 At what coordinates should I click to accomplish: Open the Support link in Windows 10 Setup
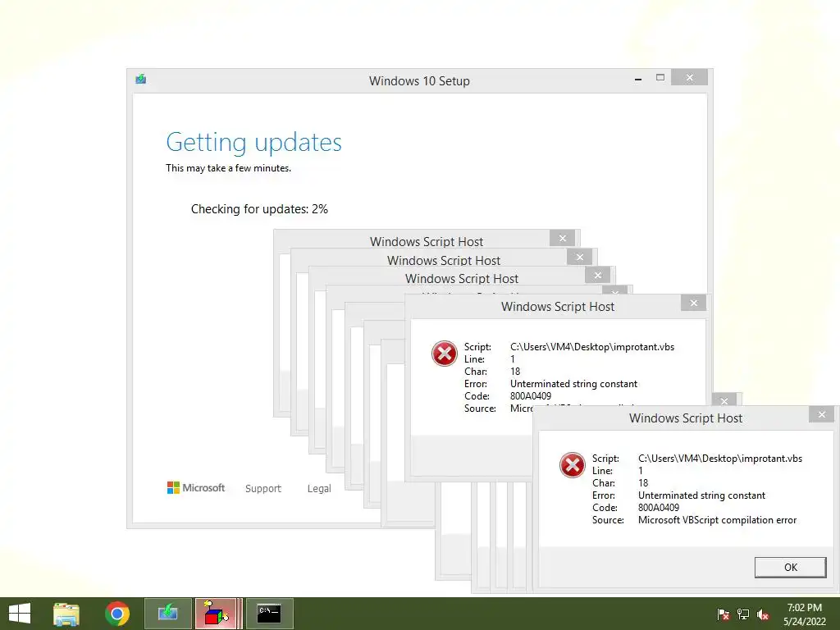[263, 489]
